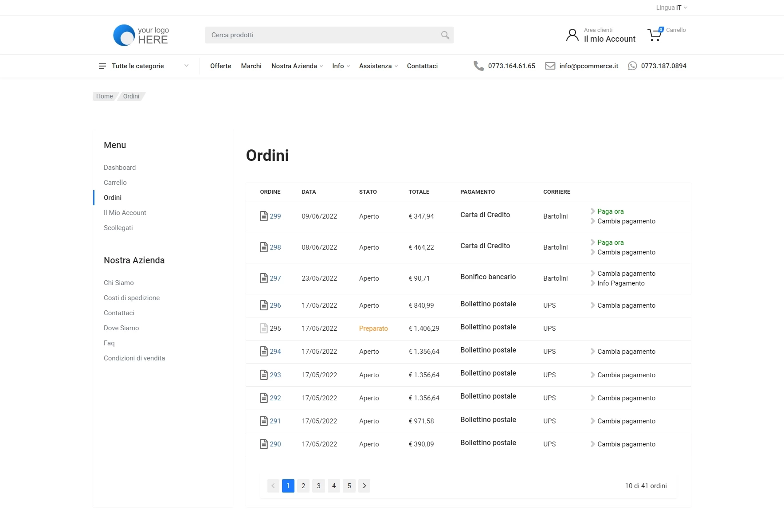The image size is (784, 532).
Task: Go to next page arrow in pagination
Action: coord(365,486)
